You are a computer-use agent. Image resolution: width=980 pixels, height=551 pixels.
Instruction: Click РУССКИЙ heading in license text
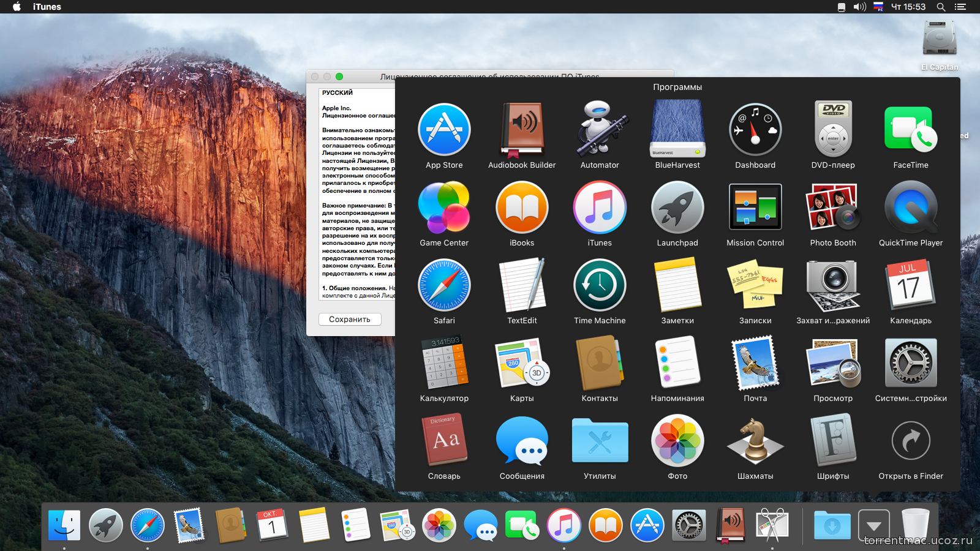click(x=337, y=92)
